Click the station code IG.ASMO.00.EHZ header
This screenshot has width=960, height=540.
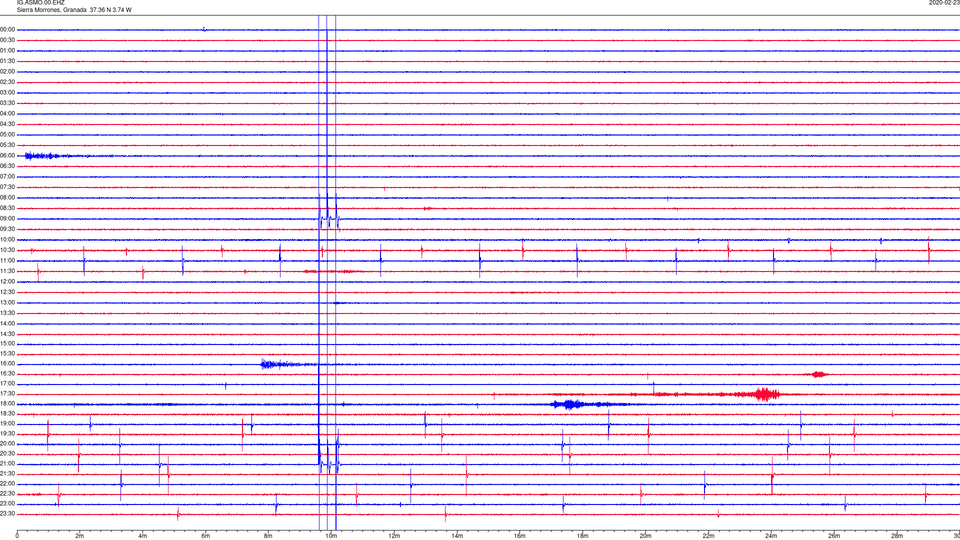tap(40, 3)
